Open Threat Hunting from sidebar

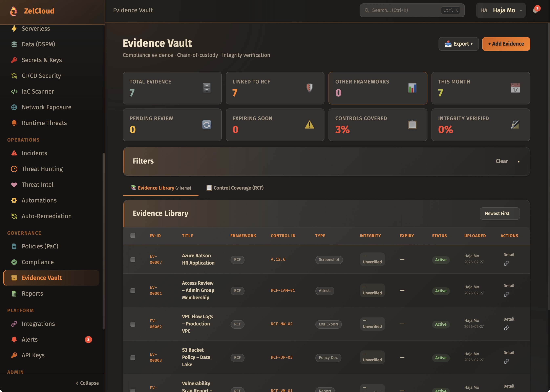click(42, 169)
